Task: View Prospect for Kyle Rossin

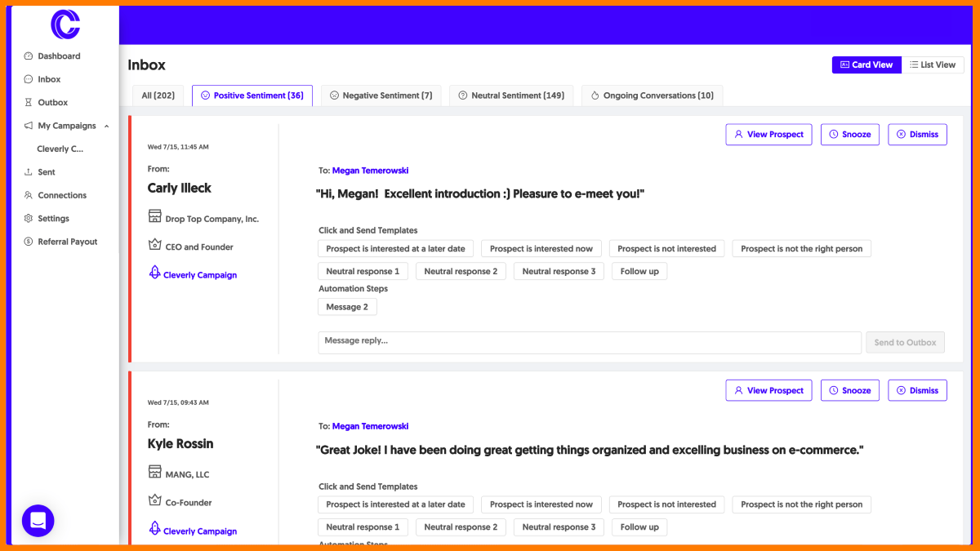Action: coord(768,390)
